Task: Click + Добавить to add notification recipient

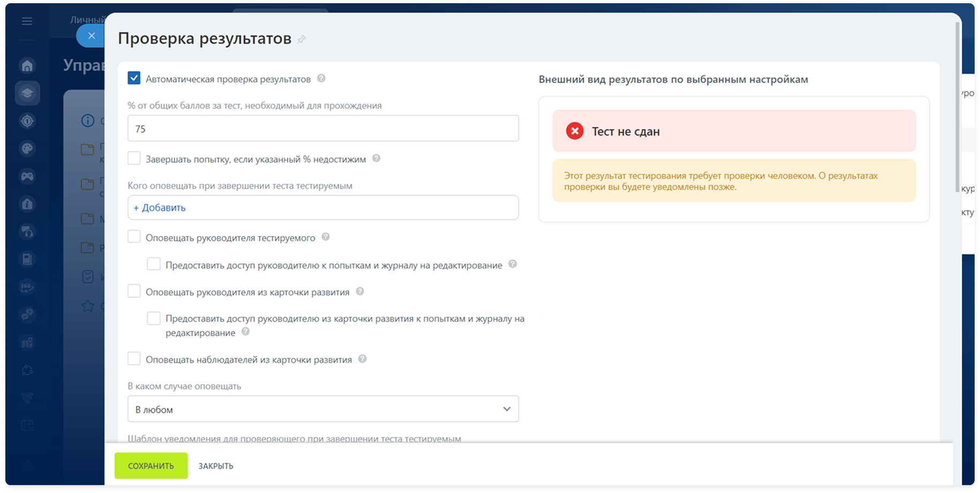Action: [x=160, y=208]
